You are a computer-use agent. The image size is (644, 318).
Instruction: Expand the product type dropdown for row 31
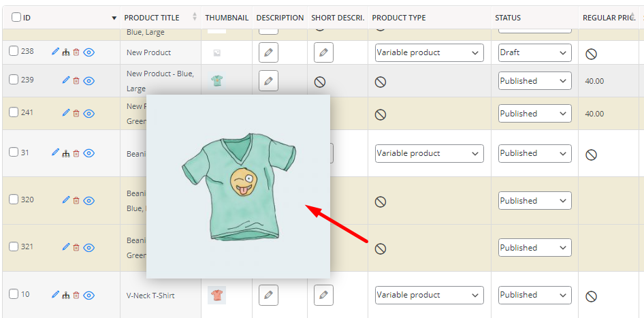pyautogui.click(x=429, y=153)
